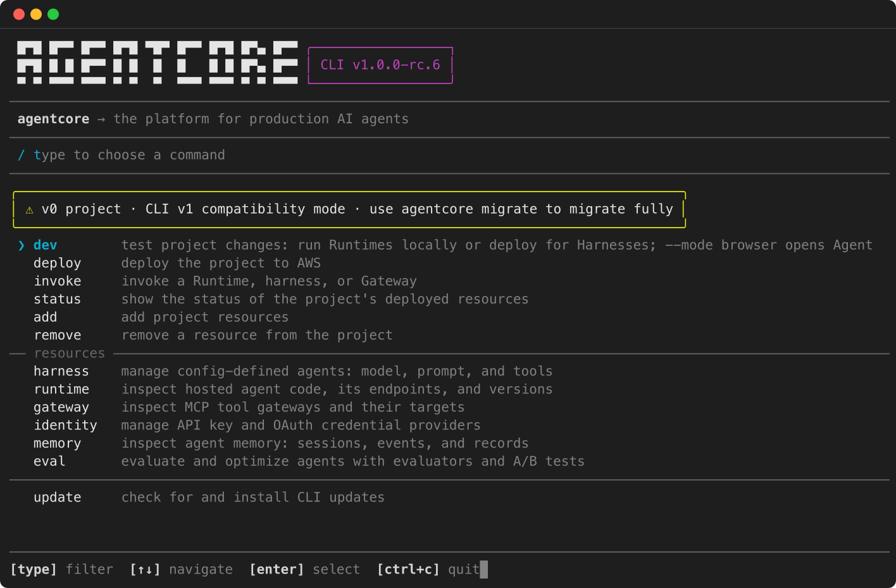
Task: Minimize the window using yellow button
Action: 36,15
